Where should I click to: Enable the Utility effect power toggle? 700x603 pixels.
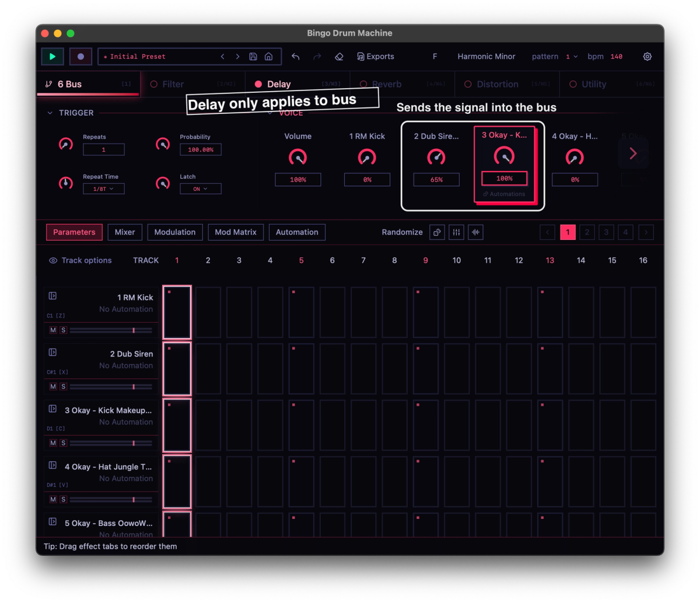[x=573, y=84]
